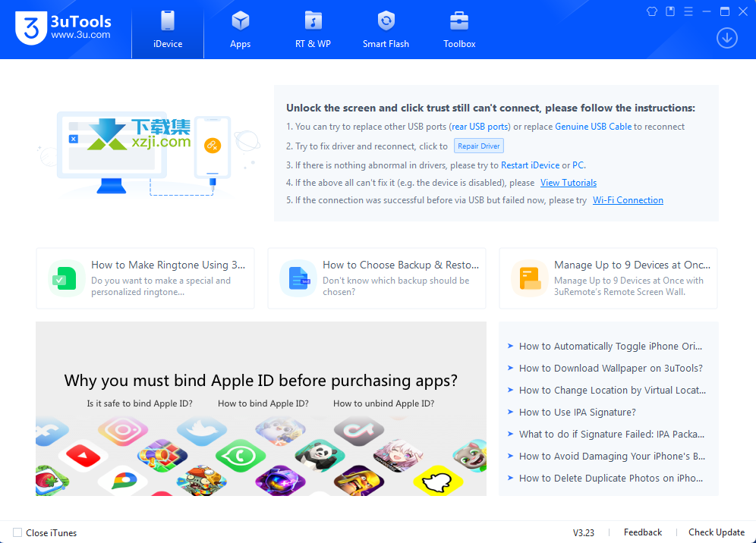This screenshot has width=756, height=543.
Task: Open the Apple ID binding banner image
Action: (261, 409)
